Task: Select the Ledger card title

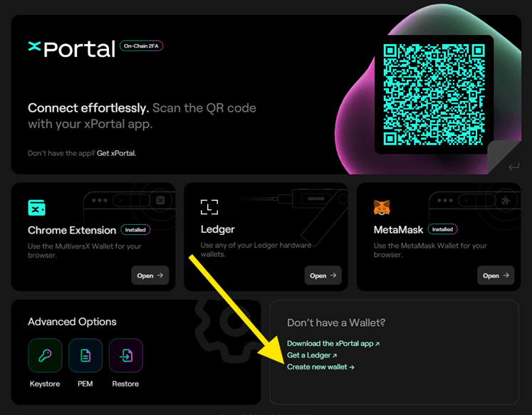Action: [x=217, y=229]
